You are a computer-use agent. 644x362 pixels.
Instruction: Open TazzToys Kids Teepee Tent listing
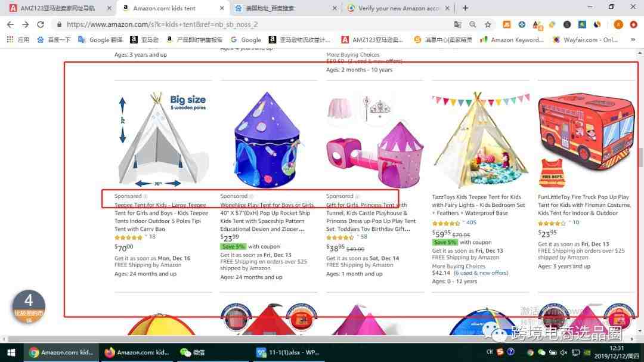[478, 205]
